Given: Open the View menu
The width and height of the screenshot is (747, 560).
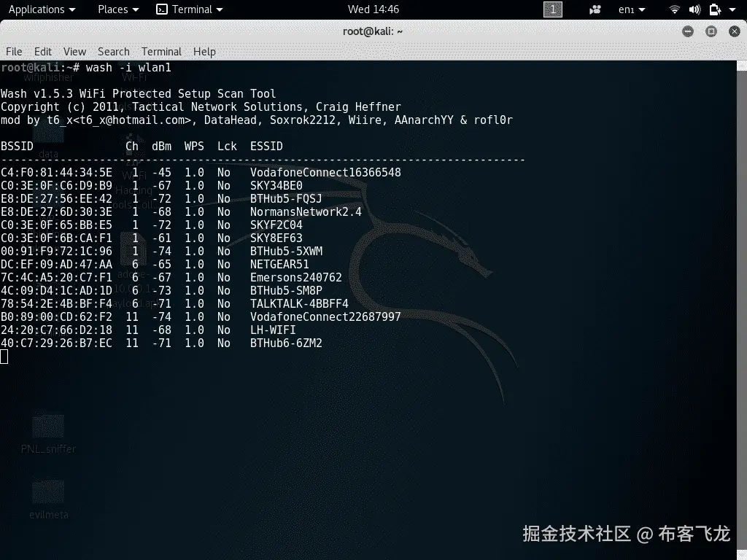Looking at the screenshot, I should 75,52.
